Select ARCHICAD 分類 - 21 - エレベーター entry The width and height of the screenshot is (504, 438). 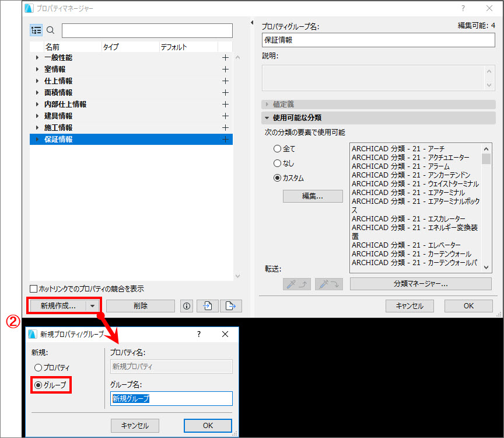coord(406,245)
